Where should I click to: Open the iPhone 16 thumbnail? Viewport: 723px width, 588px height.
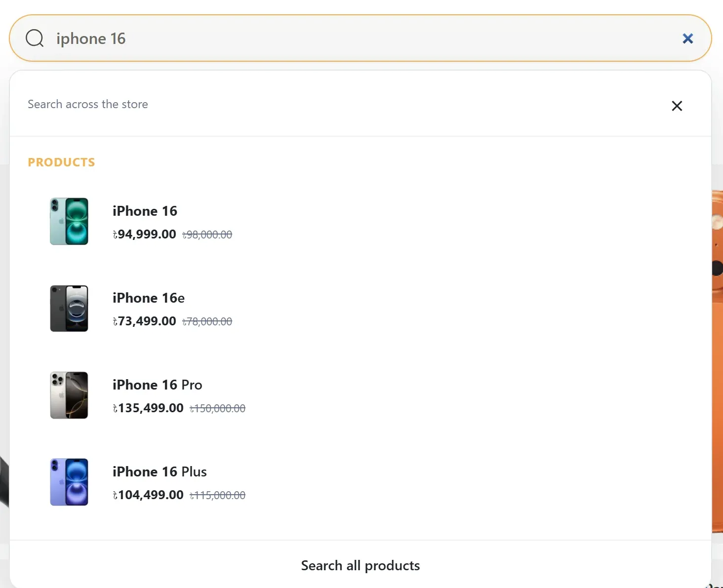click(x=69, y=221)
